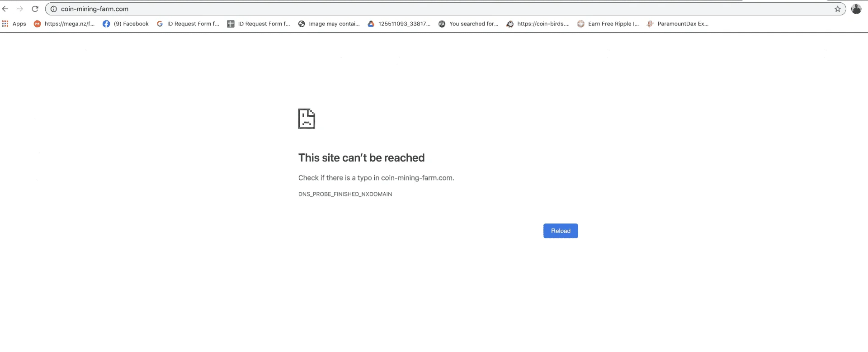Open the 'Apps' shortcut label

point(19,24)
